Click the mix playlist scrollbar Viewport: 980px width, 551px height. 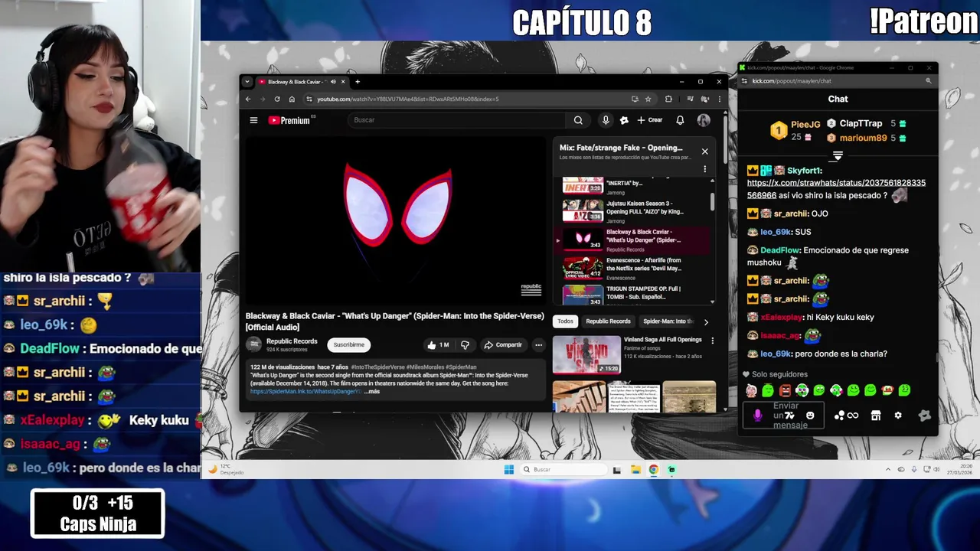[x=712, y=201]
